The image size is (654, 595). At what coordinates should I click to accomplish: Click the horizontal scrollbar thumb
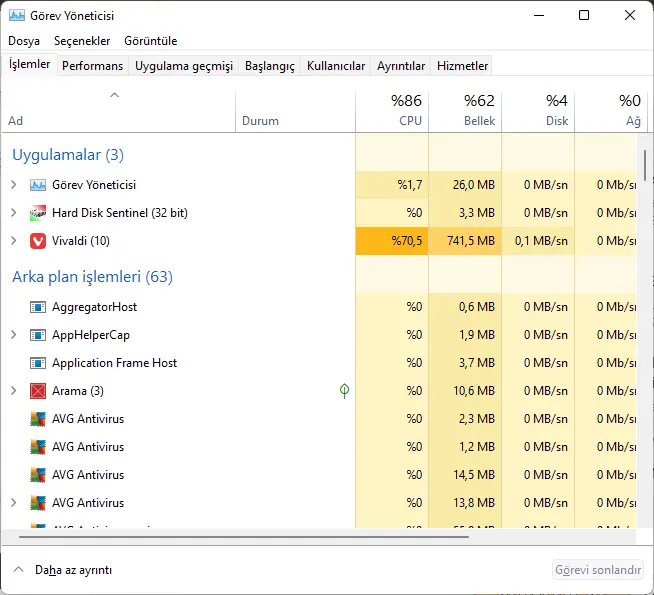tap(244, 537)
